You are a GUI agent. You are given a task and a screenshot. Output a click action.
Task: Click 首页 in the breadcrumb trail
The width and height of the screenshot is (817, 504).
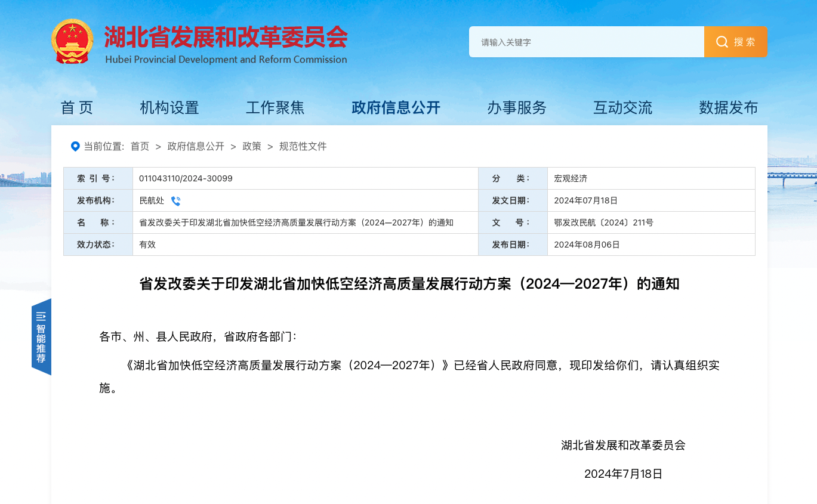click(139, 146)
